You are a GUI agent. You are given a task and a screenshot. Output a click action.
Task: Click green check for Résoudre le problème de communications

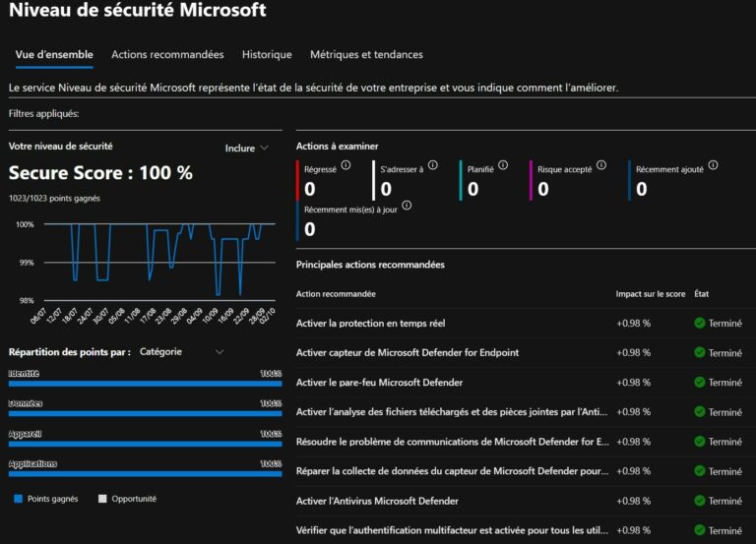pos(700,442)
